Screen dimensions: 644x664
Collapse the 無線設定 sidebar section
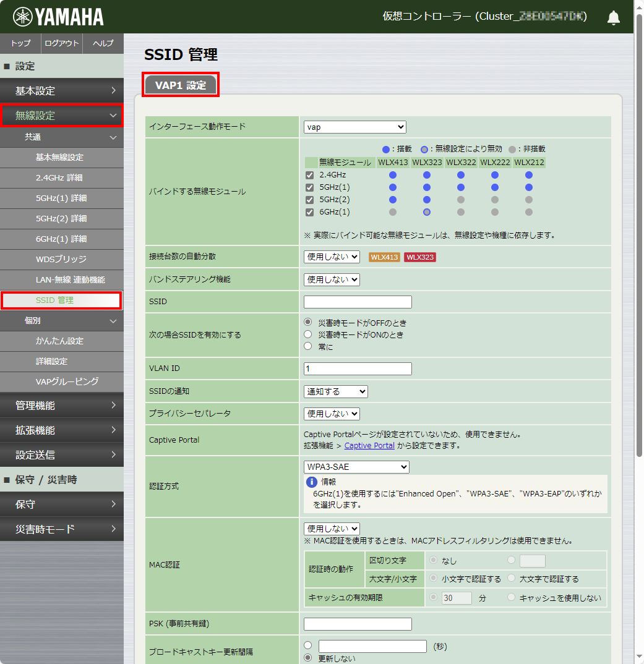click(x=62, y=115)
